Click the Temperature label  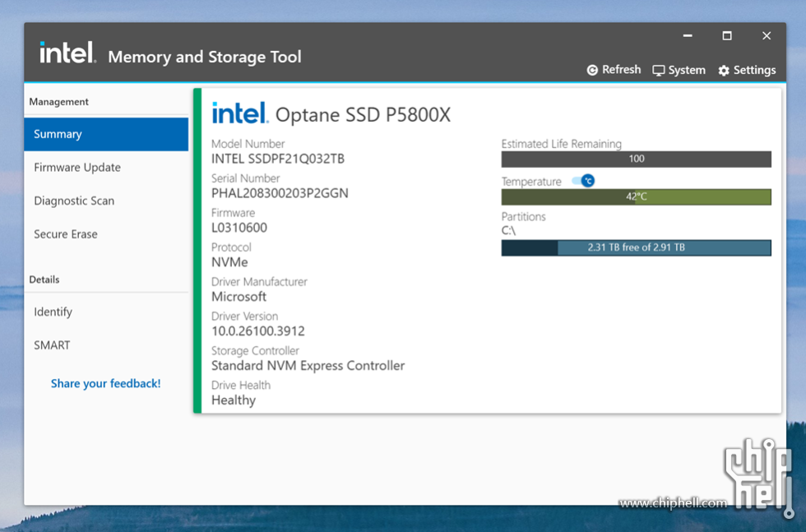(531, 182)
